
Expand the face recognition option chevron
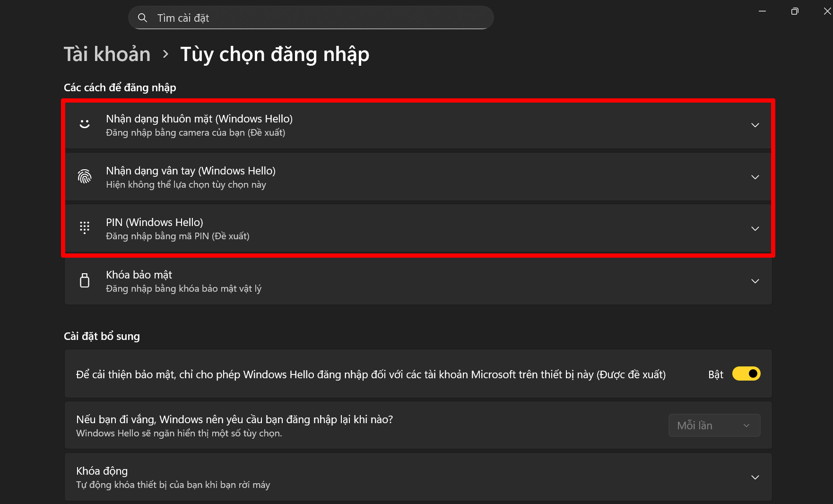[x=755, y=125]
